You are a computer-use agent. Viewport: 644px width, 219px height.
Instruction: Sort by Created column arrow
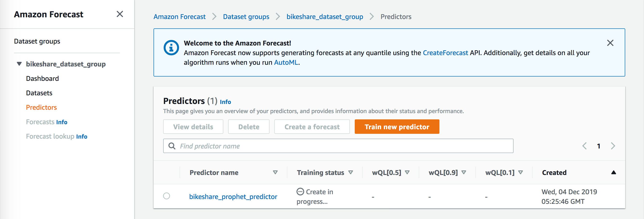pyautogui.click(x=613, y=172)
